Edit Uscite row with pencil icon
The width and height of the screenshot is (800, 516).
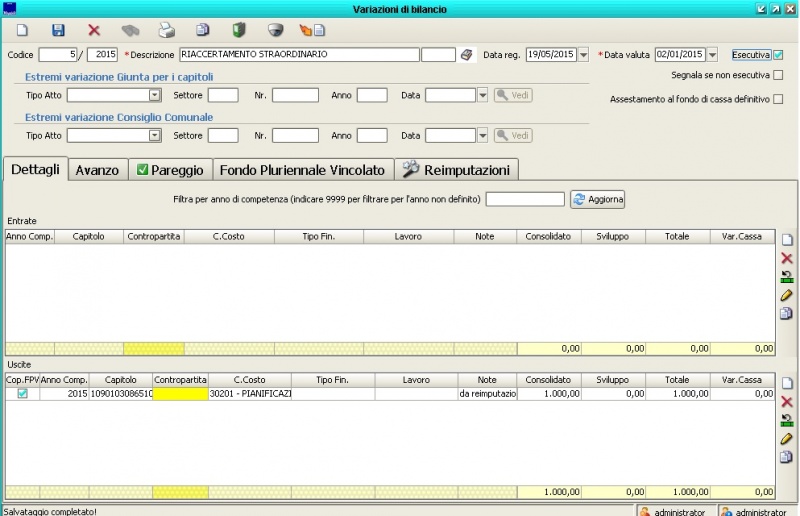(786, 438)
